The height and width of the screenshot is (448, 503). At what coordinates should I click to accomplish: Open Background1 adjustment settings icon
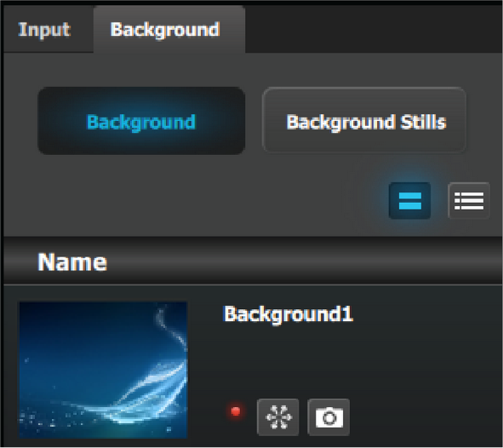(x=278, y=416)
